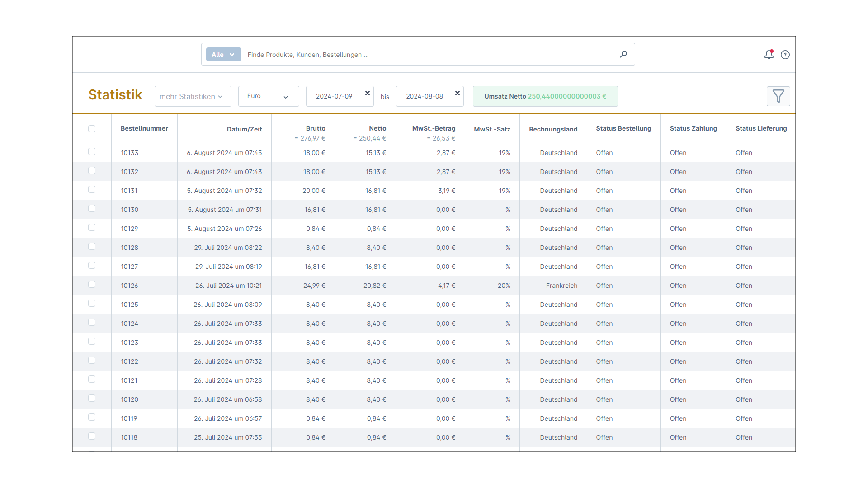Click the Umsatz Netto total badge
The width and height of the screenshot is (868, 488).
(x=545, y=96)
